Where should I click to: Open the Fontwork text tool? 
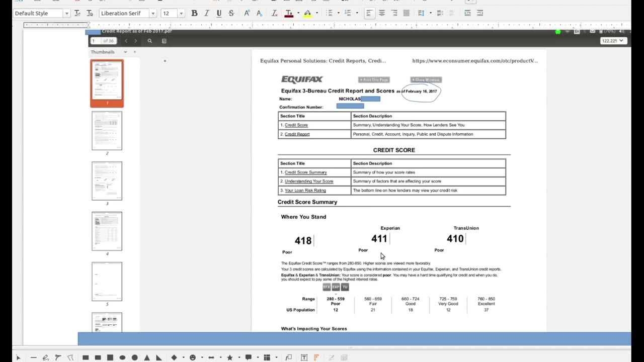click(316, 357)
